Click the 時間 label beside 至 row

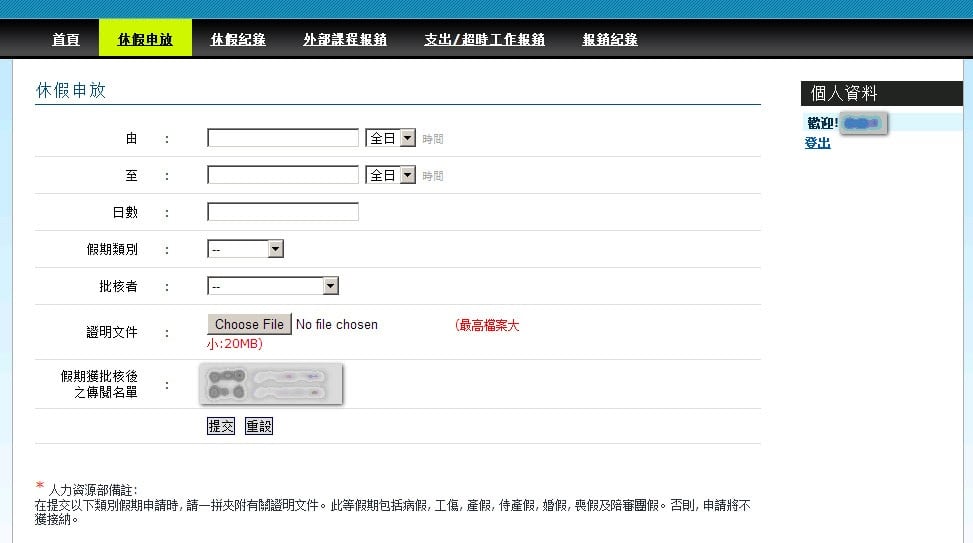(x=433, y=176)
